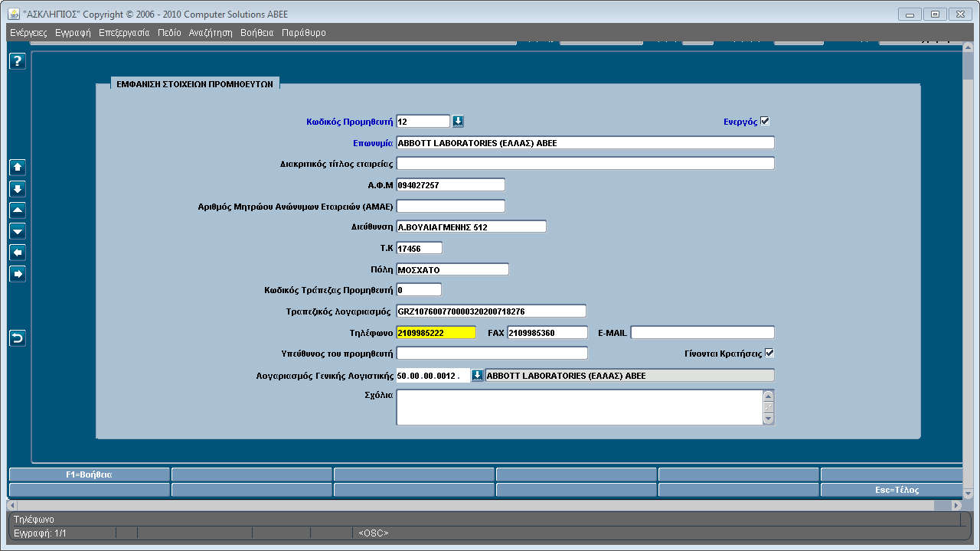
Task: Click the return/undo arrow sidebar icon
Action: coord(18,338)
